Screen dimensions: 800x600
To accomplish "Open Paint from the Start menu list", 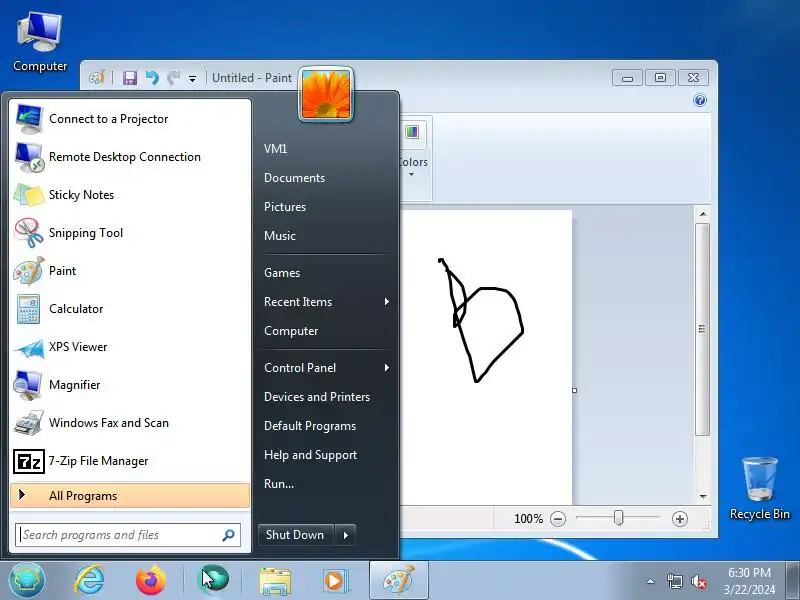I will pyautogui.click(x=130, y=270).
